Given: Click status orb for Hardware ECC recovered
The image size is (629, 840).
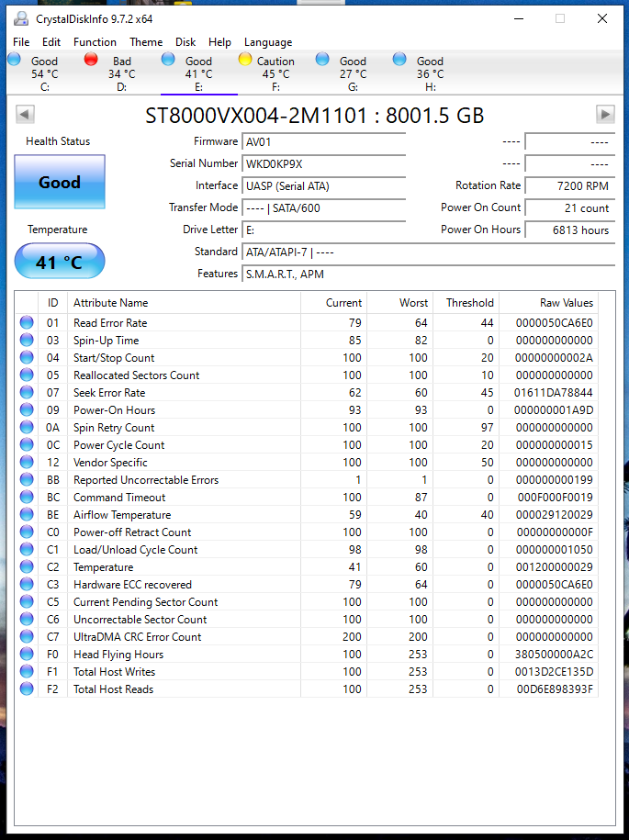Looking at the screenshot, I should pyautogui.click(x=27, y=585).
